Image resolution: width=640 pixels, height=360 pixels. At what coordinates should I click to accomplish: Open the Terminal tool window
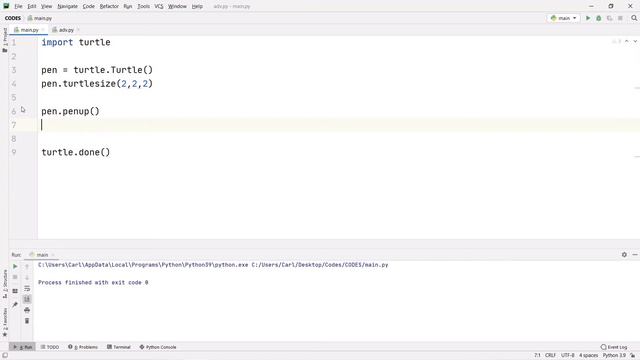(x=119, y=347)
